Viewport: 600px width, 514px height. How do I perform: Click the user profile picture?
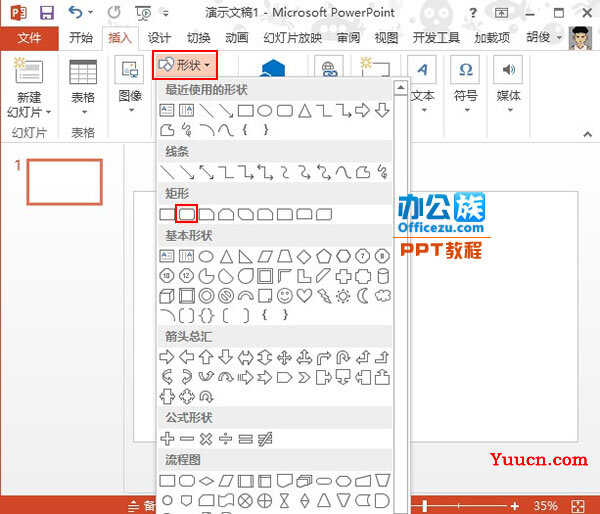(580, 38)
